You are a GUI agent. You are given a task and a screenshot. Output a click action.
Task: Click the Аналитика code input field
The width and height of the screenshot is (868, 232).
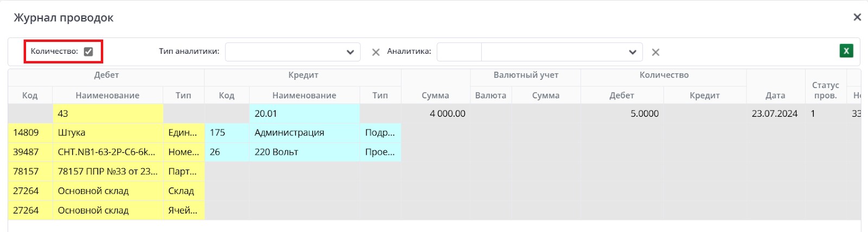click(x=459, y=52)
